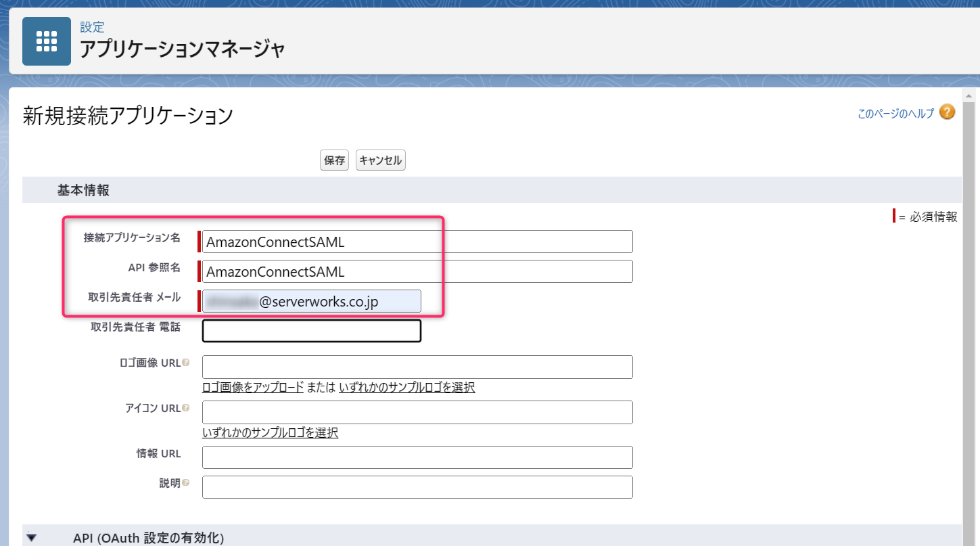Image resolution: width=980 pixels, height=546 pixels.
Task: Open the page help question-mark icon
Action: click(948, 112)
